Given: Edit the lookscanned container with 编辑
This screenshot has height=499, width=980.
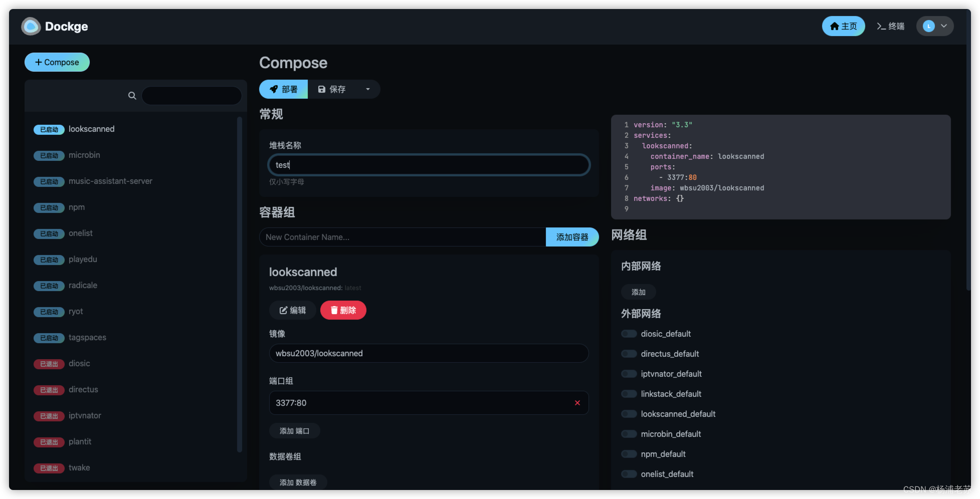Looking at the screenshot, I should [293, 310].
